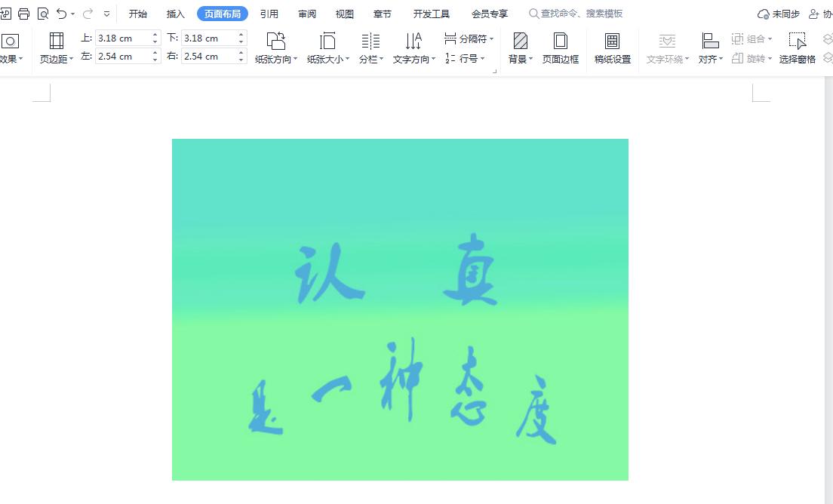This screenshot has width=833, height=504.
Task: Increase top margin with stepper arrow
Action: [x=155, y=34]
